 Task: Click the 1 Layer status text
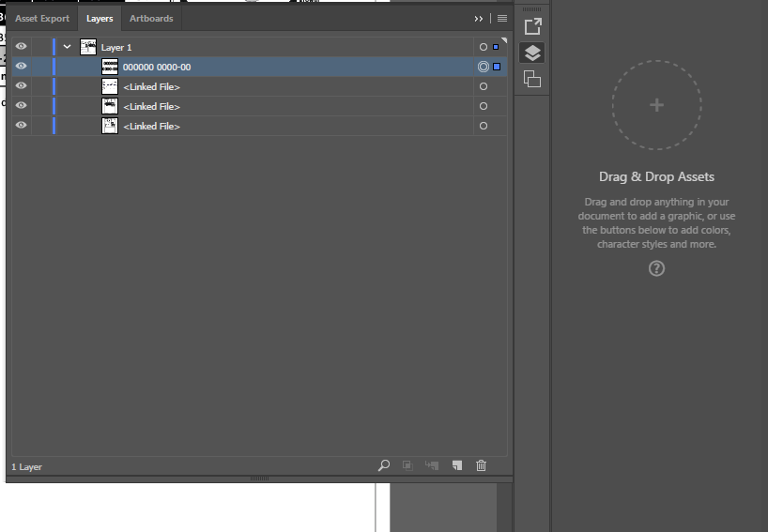(x=27, y=467)
